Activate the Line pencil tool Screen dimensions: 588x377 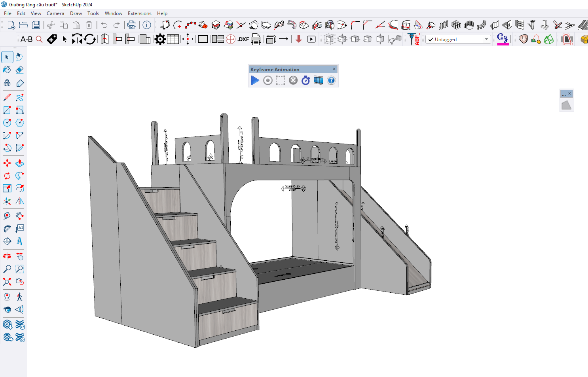point(7,97)
